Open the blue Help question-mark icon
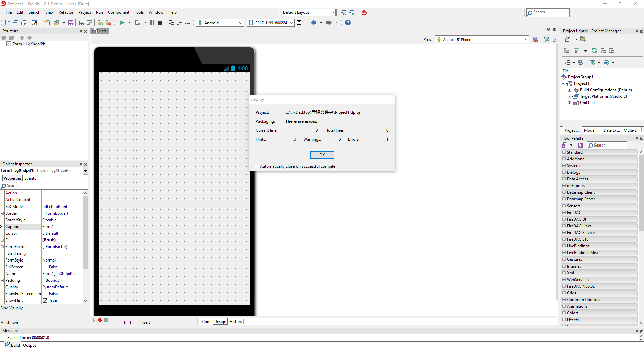644x348 pixels. pyautogui.click(x=348, y=23)
